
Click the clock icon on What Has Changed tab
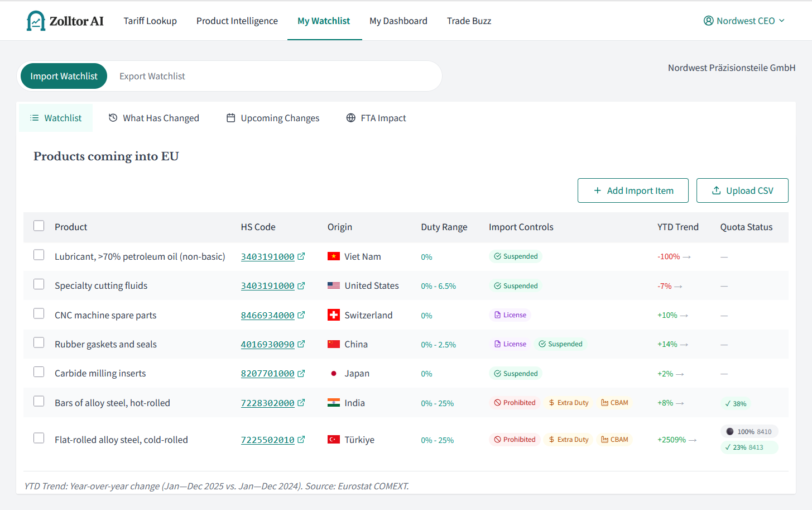(113, 117)
